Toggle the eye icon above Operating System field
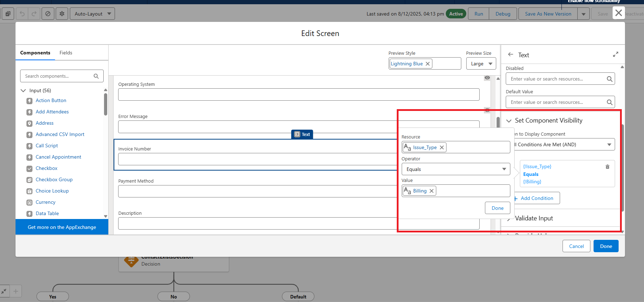 coord(487,78)
